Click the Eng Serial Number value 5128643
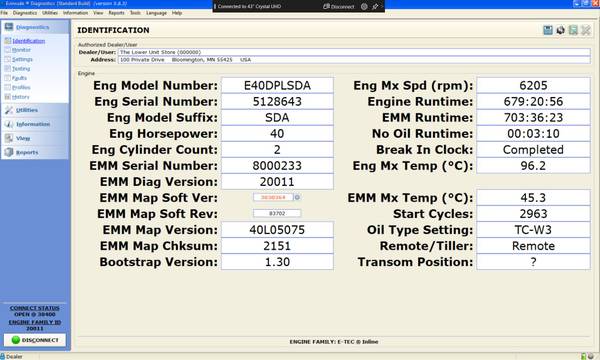The image size is (600, 360). click(x=277, y=101)
